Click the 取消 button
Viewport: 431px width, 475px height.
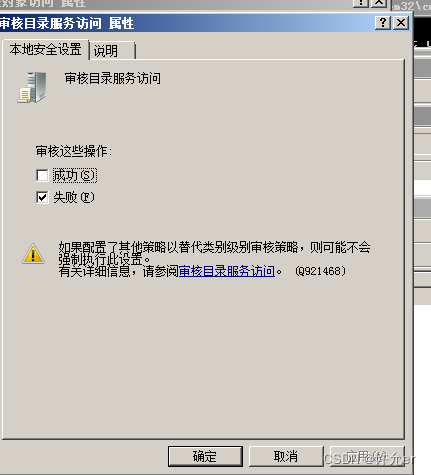pos(286,456)
